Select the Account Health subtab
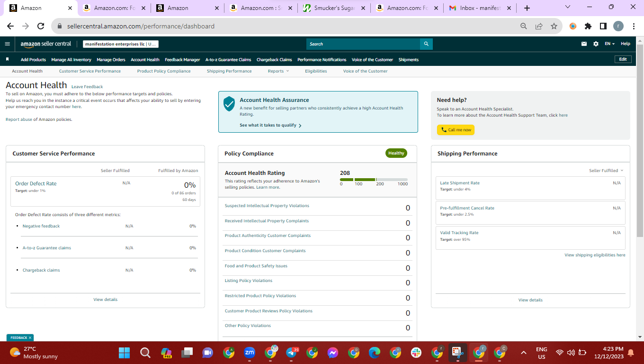 point(27,71)
